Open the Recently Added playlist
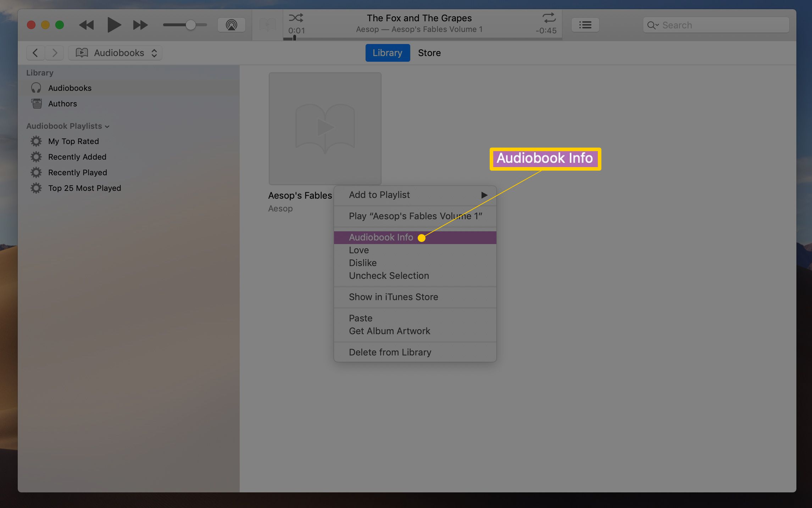The image size is (812, 508). [x=129, y=157]
